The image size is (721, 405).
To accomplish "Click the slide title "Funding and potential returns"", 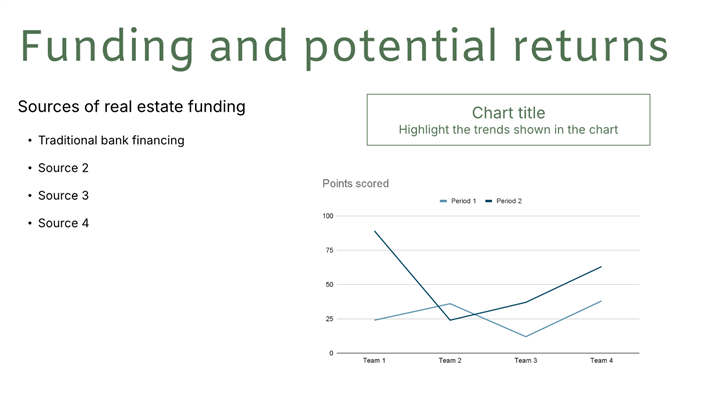I will point(344,47).
